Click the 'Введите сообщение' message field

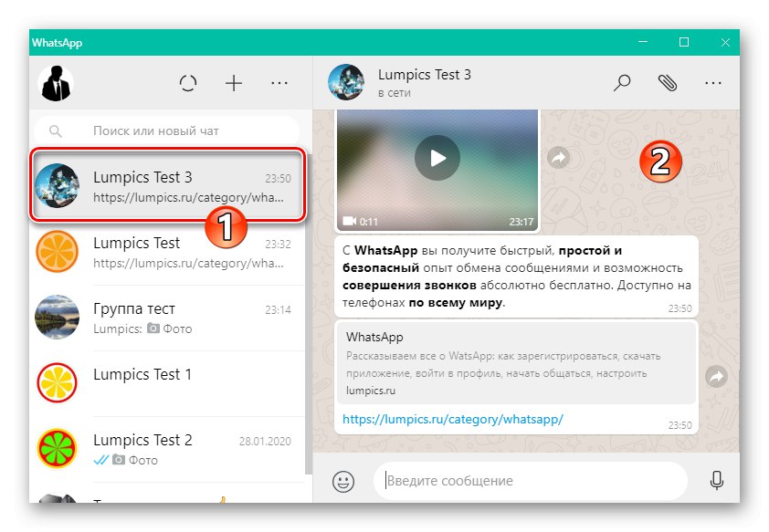[x=530, y=481]
